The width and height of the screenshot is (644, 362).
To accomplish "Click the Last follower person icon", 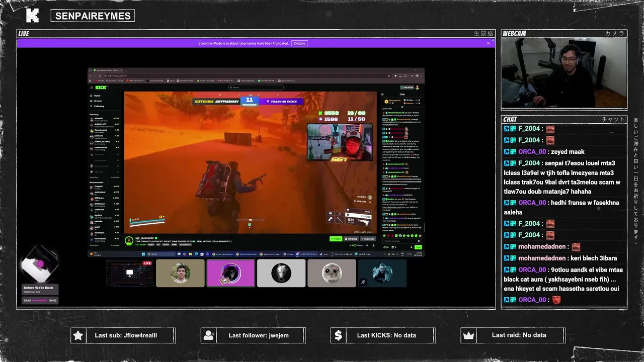I will point(208,335).
